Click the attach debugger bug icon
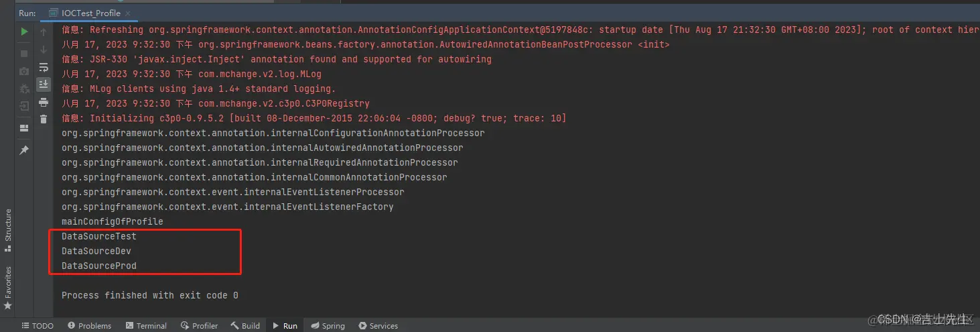The height and width of the screenshot is (332, 980). click(x=24, y=88)
